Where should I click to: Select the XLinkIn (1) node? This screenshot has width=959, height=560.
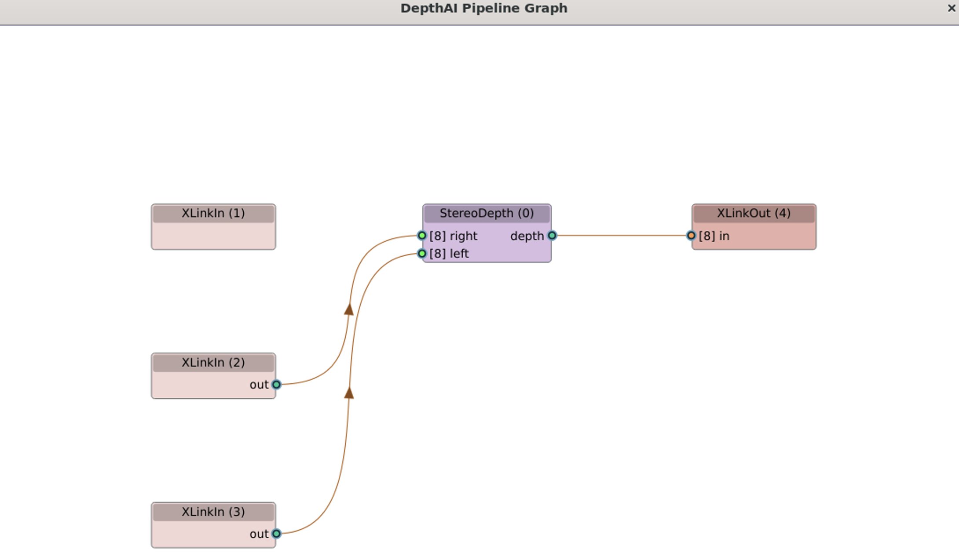213,227
